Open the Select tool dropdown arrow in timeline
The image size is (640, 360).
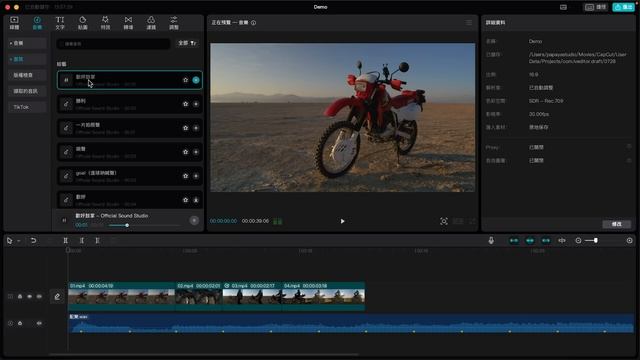[19, 241]
